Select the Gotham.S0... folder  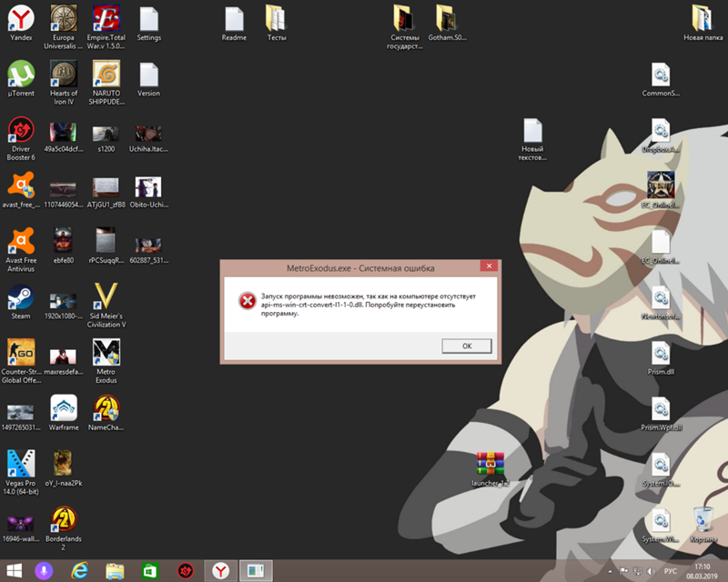447,24
